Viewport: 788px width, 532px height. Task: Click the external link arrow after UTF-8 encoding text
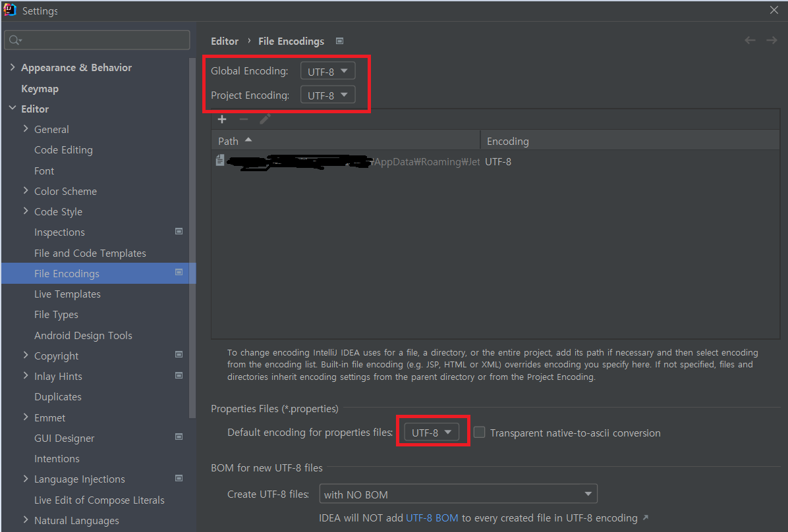tap(646, 518)
